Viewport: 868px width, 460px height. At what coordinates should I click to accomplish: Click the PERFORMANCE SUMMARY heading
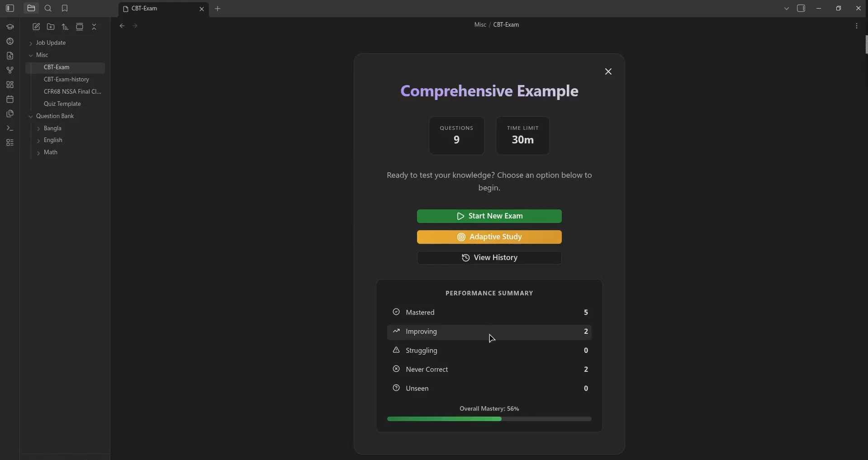point(489,293)
